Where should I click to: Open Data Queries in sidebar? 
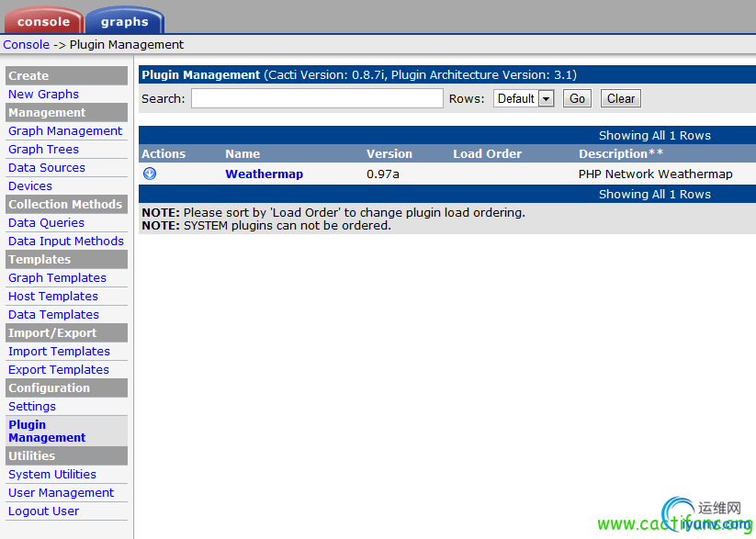click(x=46, y=223)
